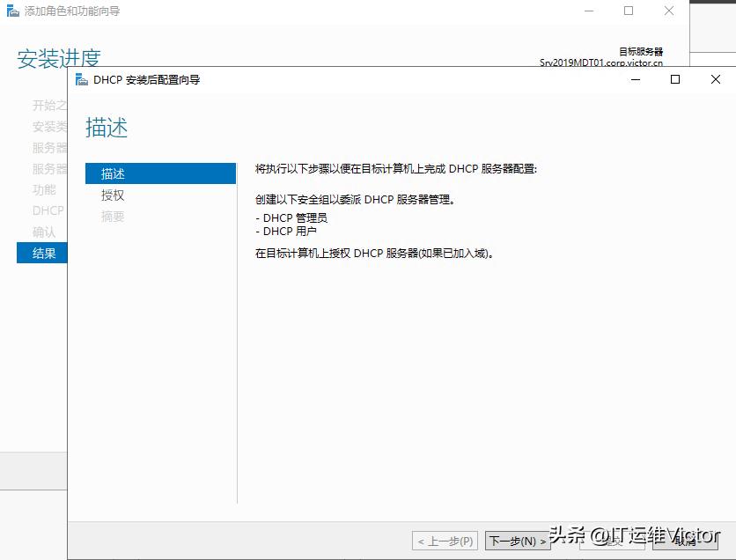Click the 下一步(N) button to continue
This screenshot has height=560, width=736.
pyautogui.click(x=518, y=542)
